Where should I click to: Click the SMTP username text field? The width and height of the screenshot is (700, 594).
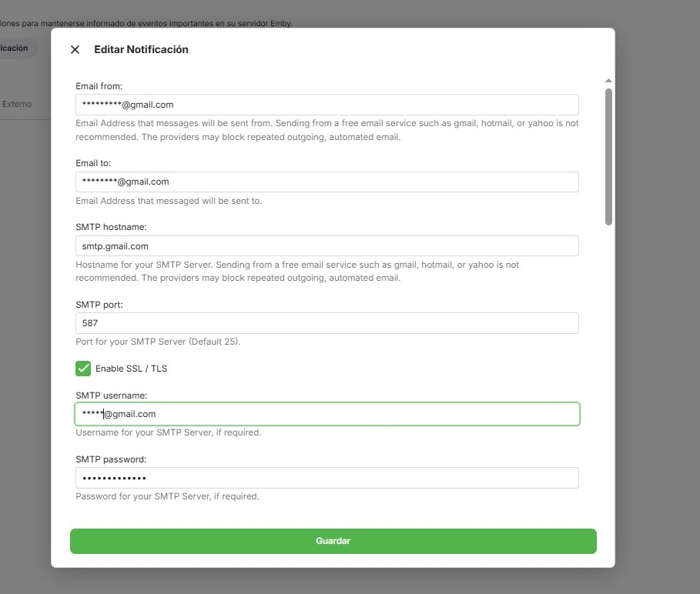click(327, 414)
